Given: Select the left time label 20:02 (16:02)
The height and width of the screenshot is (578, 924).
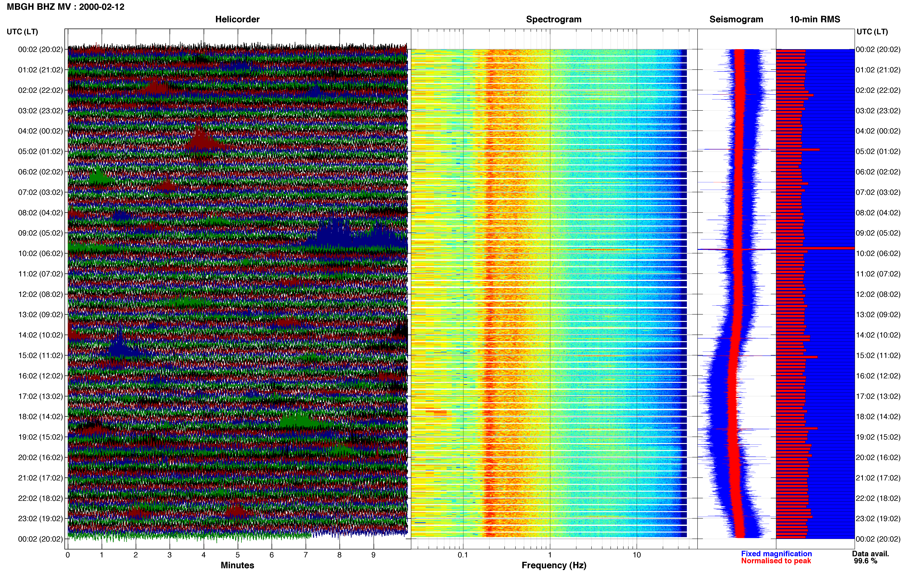Looking at the screenshot, I should pyautogui.click(x=41, y=457).
